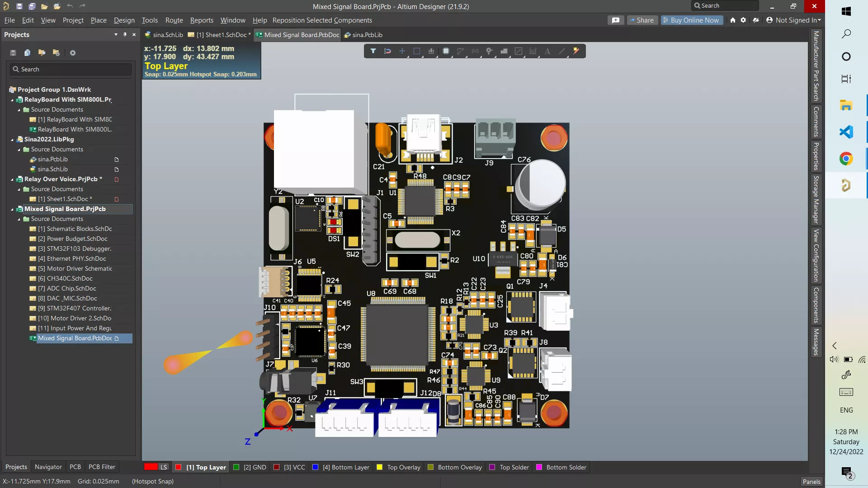Choose the rectangular selection tool
The width and height of the screenshot is (868, 488).
pyautogui.click(x=417, y=51)
